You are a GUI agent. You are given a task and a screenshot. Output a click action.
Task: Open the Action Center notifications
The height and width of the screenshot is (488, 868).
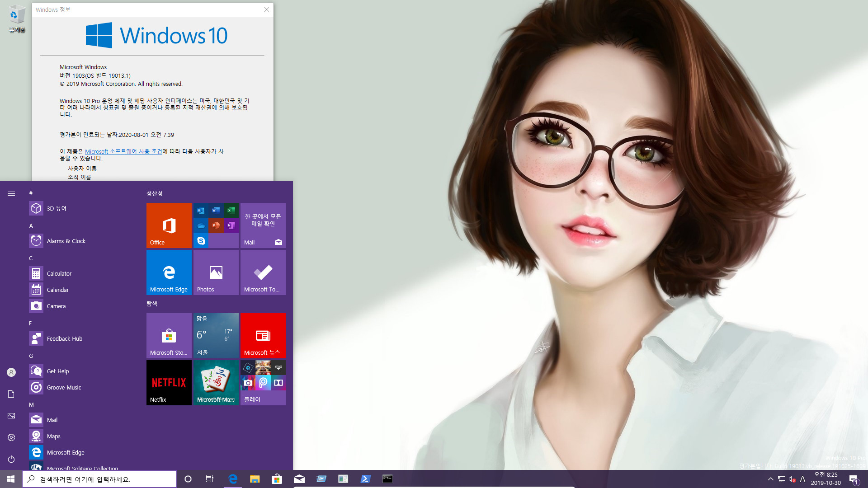point(854,479)
